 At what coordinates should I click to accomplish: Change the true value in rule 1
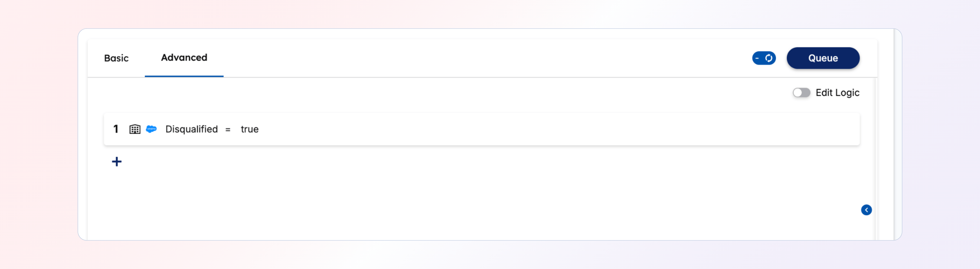click(x=250, y=129)
